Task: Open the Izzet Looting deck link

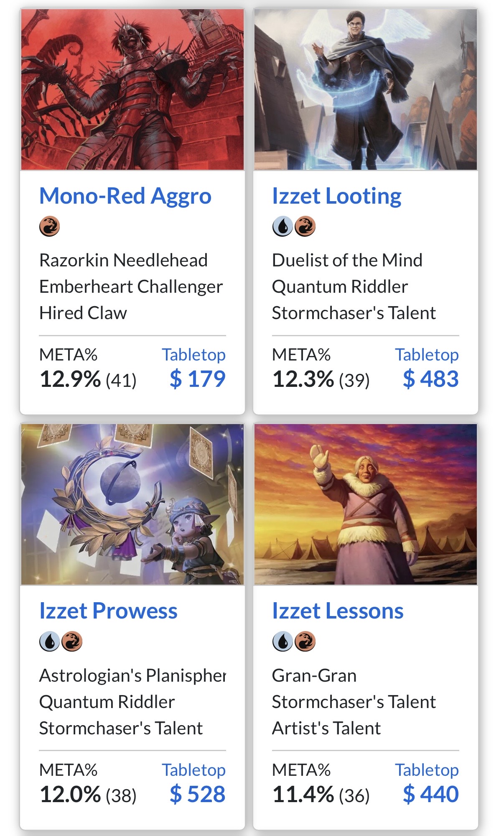Action: pyautogui.click(x=336, y=196)
